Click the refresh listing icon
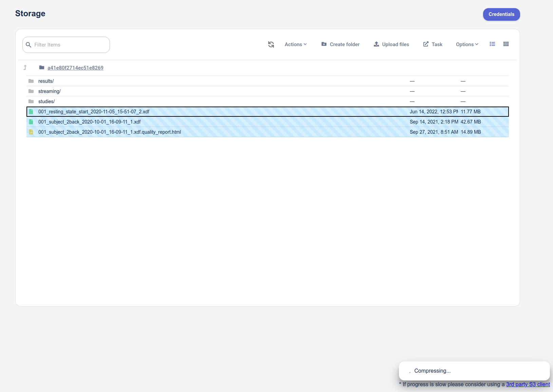 point(271,44)
